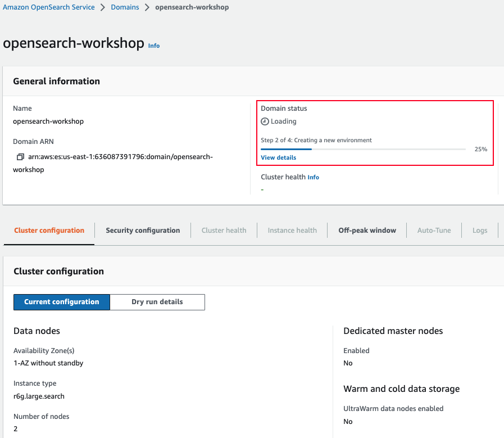Click 'Step 2 of 4: Creating a new environment'

(x=316, y=140)
